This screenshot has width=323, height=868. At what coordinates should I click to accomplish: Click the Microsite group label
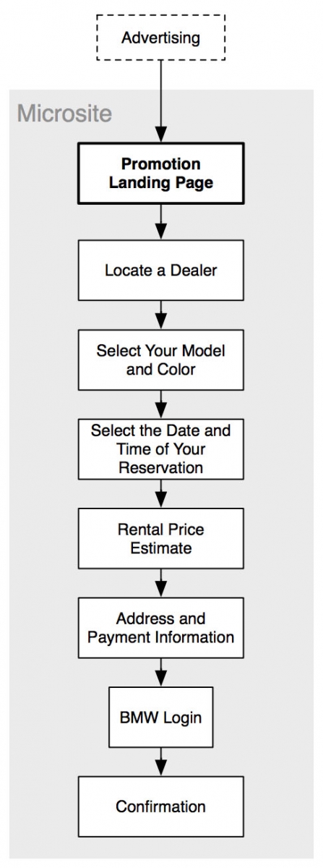65,114
